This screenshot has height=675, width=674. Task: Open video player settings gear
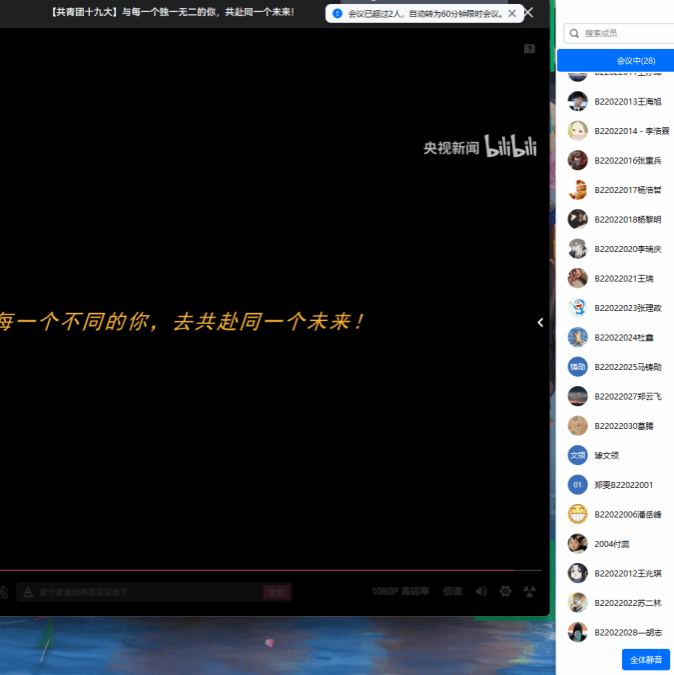(505, 592)
